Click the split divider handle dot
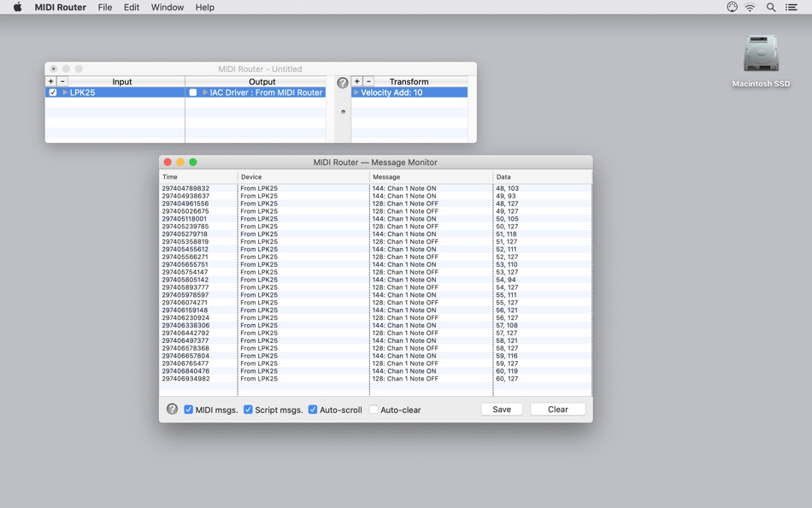Viewport: 812px width, 508px height. [343, 111]
